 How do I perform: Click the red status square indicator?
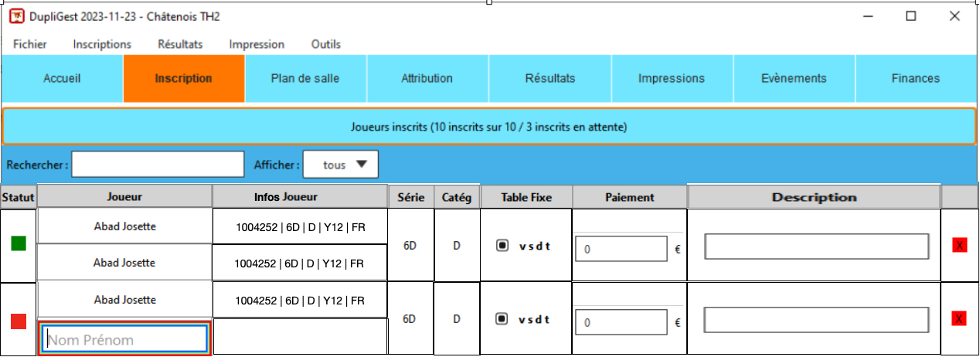pos(19,321)
